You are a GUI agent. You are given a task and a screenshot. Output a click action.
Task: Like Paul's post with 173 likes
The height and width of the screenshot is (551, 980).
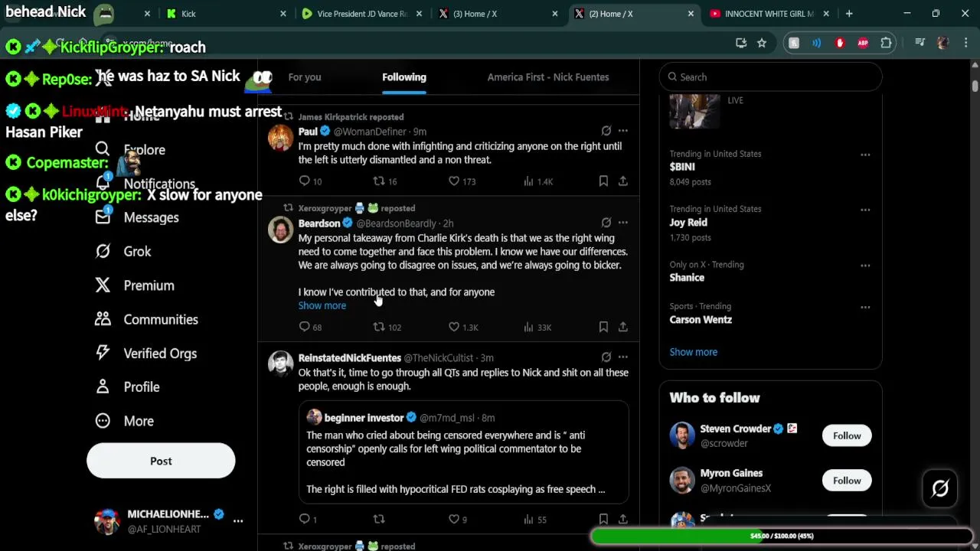pos(453,181)
